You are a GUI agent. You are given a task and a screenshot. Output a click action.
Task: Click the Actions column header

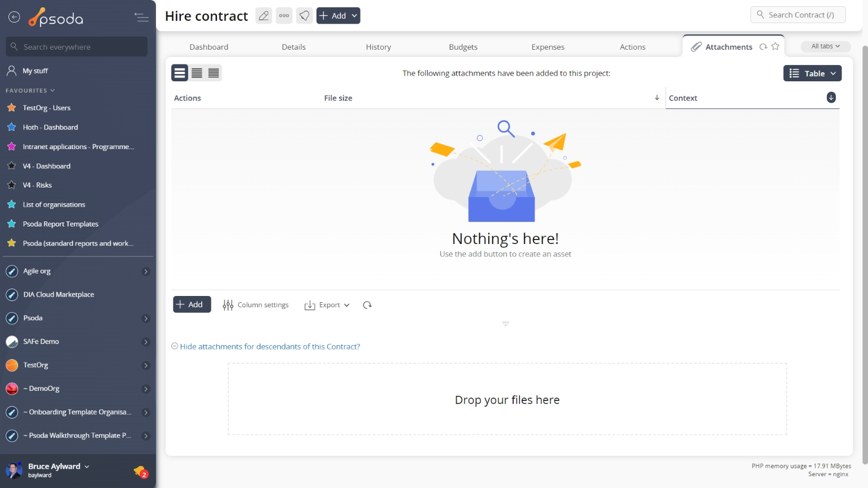[188, 98]
